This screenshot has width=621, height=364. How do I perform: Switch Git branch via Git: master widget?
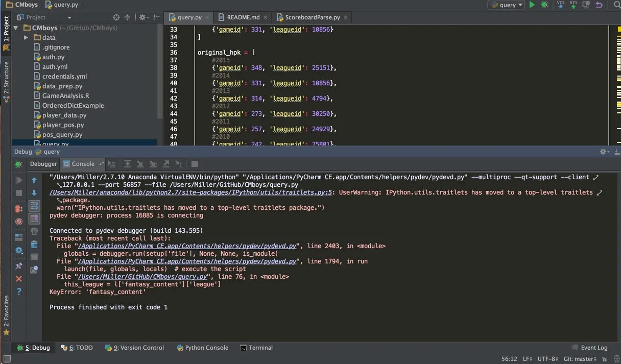(580, 359)
